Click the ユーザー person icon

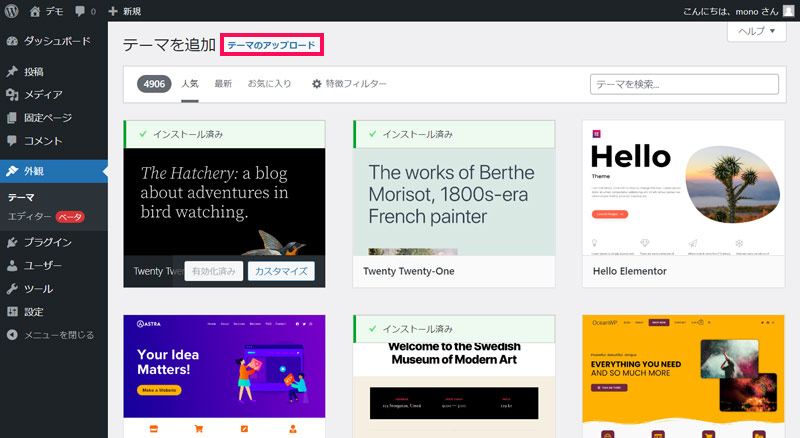coord(12,265)
